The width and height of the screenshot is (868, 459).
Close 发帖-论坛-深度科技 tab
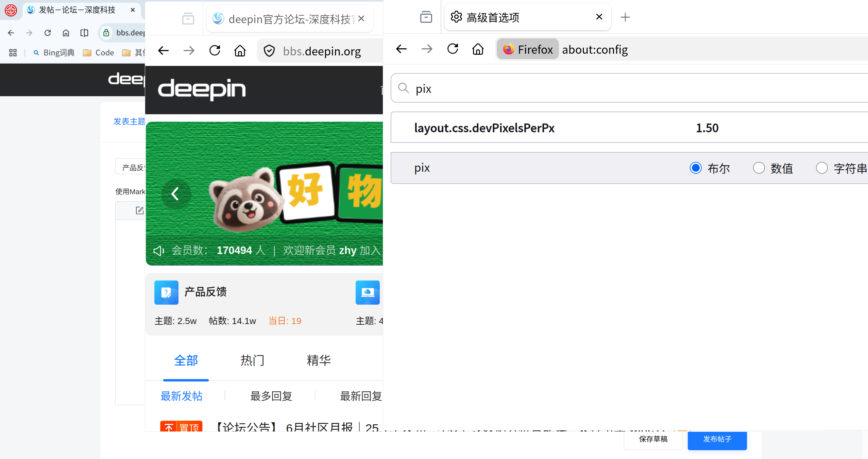pyautogui.click(x=133, y=10)
